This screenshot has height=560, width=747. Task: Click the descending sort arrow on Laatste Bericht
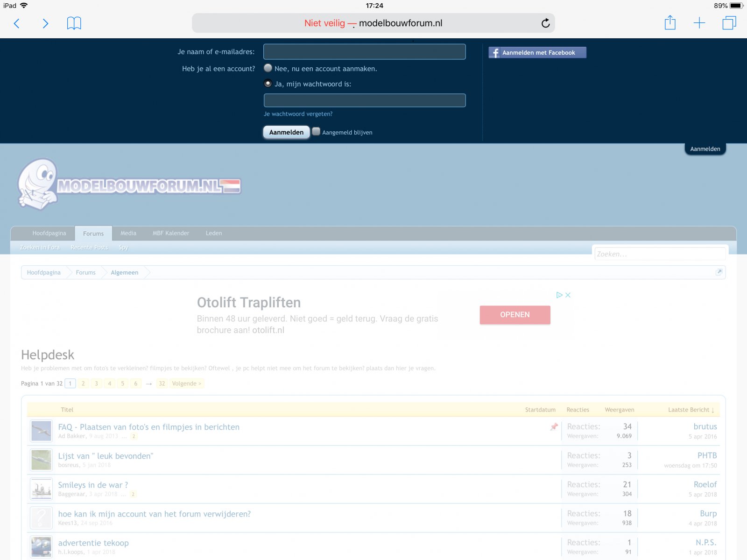[713, 410]
